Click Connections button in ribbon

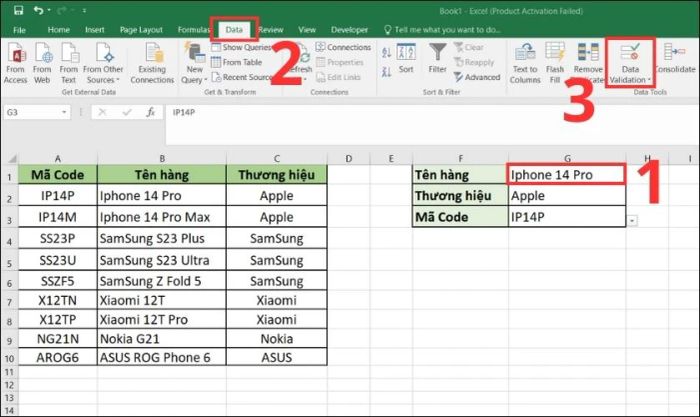tap(343, 47)
